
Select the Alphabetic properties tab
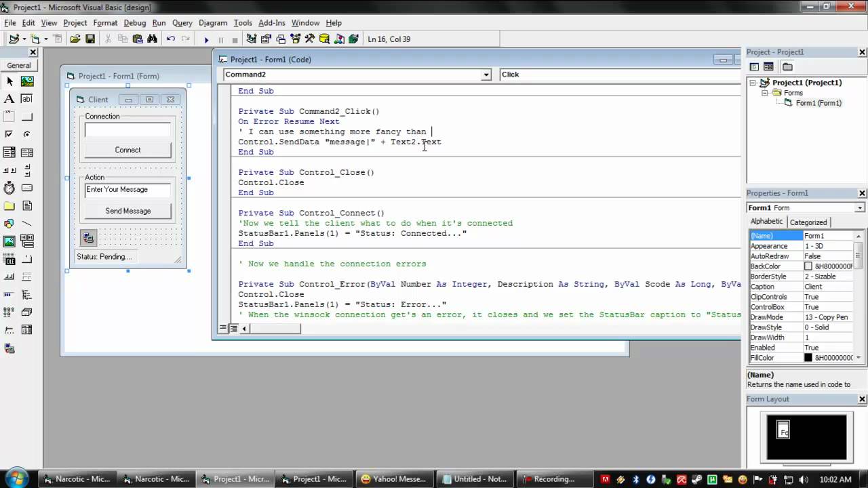click(x=767, y=222)
